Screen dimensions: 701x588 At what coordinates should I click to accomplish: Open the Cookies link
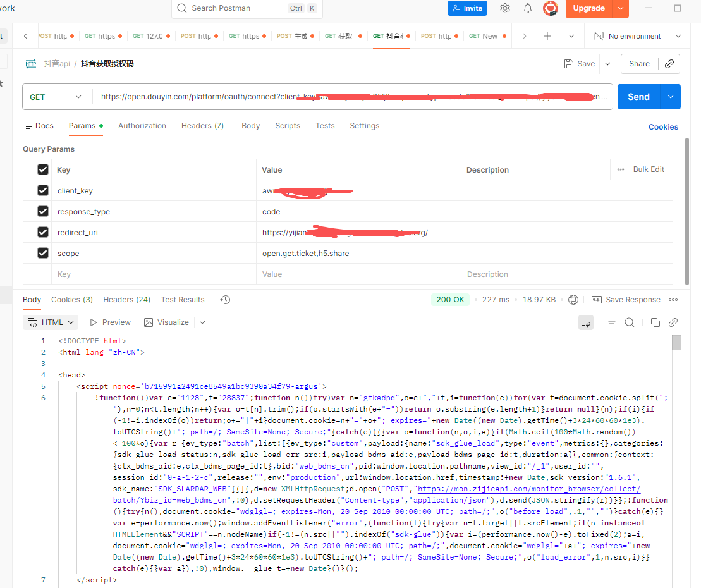663,127
